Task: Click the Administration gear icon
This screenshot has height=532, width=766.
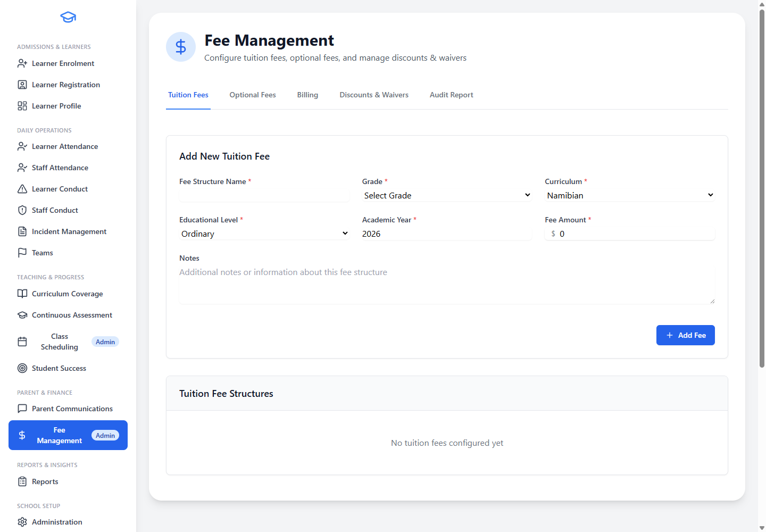Action: pos(22,522)
